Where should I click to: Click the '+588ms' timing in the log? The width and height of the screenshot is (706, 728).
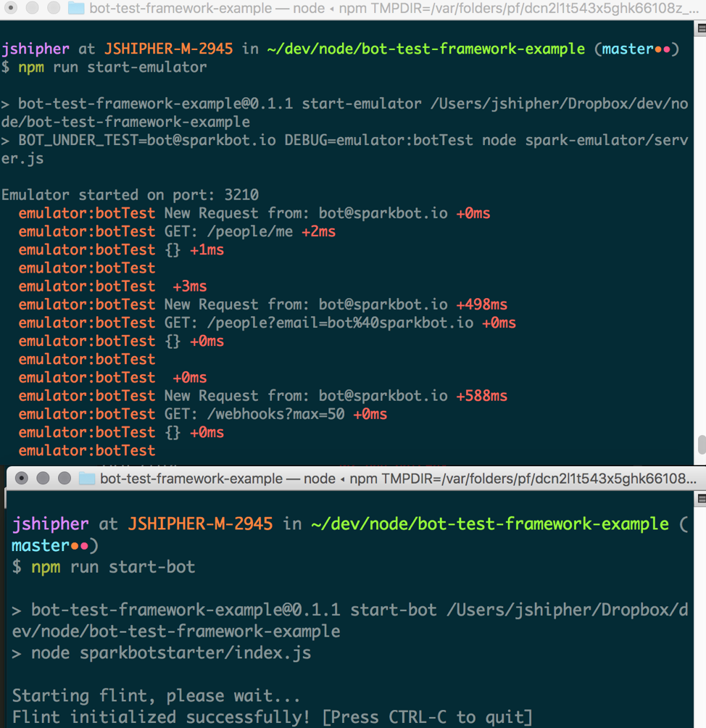point(482,396)
